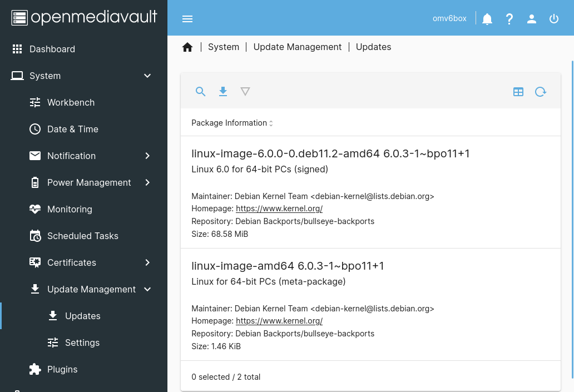Click the search magnifier icon in toolbar
Image resolution: width=574 pixels, height=392 pixels.
[200, 92]
